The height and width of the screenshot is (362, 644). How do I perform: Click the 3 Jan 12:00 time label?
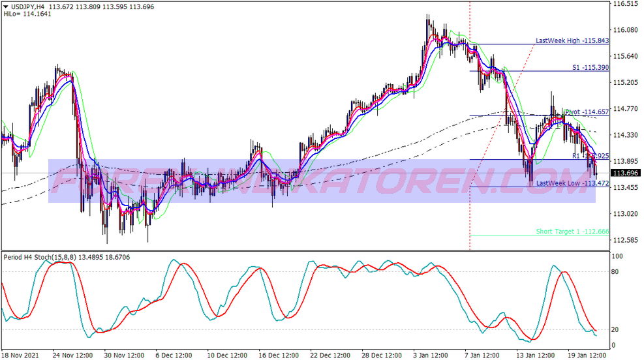click(x=431, y=355)
